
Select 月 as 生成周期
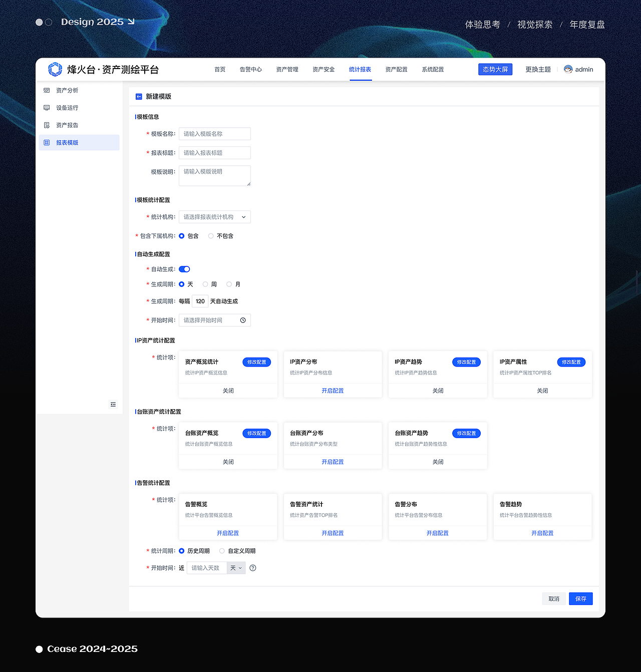229,284
